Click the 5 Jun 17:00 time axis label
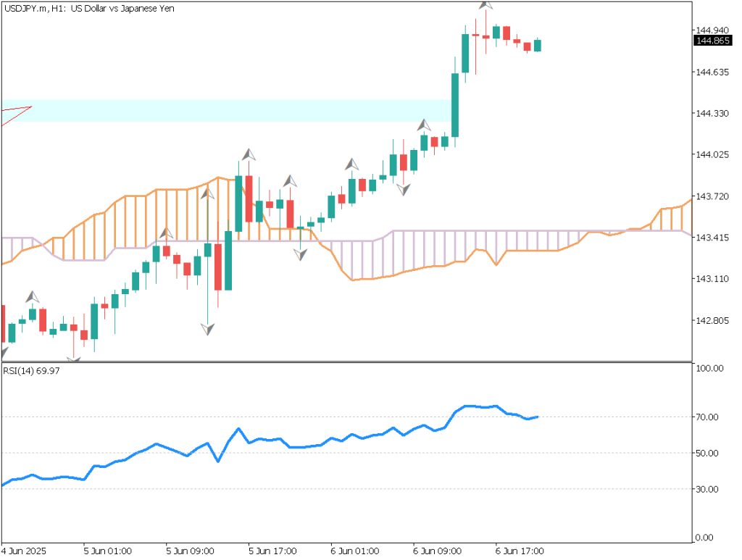 click(272, 551)
